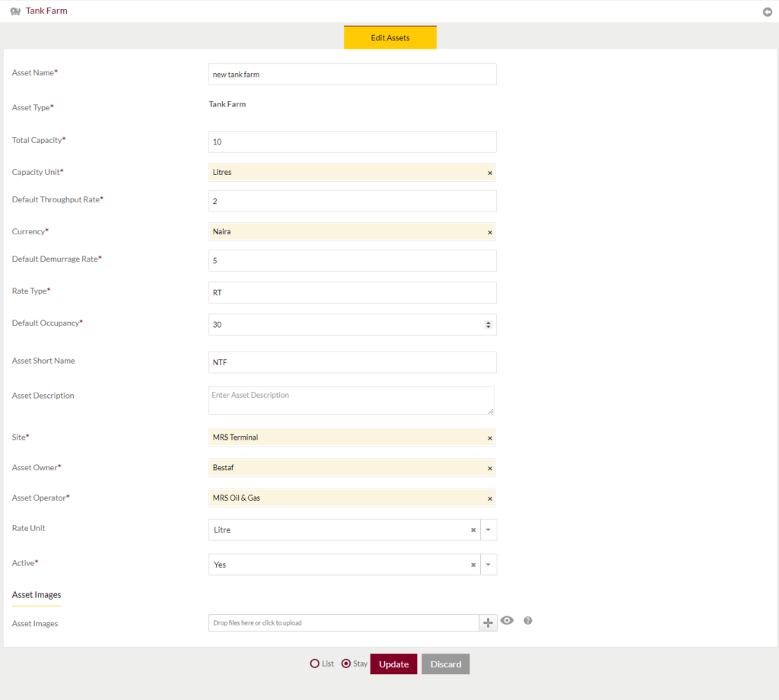Click the Default Occupancy label
The height and width of the screenshot is (700, 779).
[x=47, y=323]
